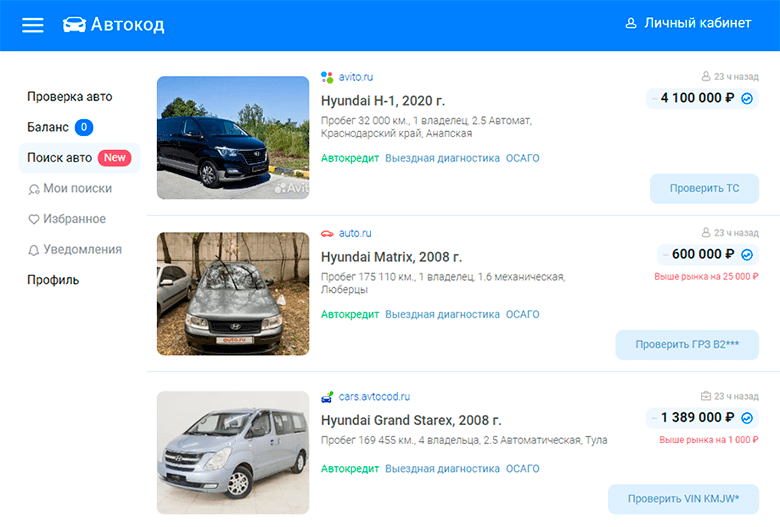Click verified checkmark next to 1 389 000 ₽
This screenshot has height=527, width=780.
pos(747,418)
